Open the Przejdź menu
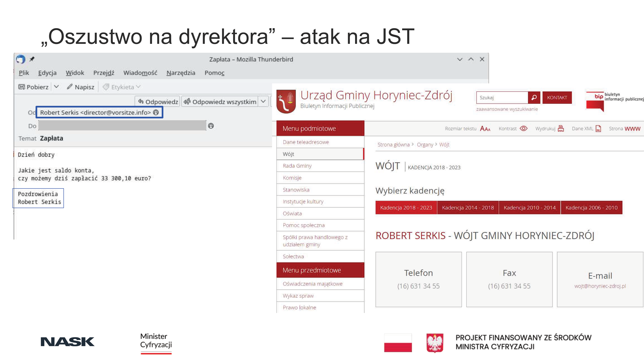Image resolution: width=644 pixels, height=362 pixels. 104,73
